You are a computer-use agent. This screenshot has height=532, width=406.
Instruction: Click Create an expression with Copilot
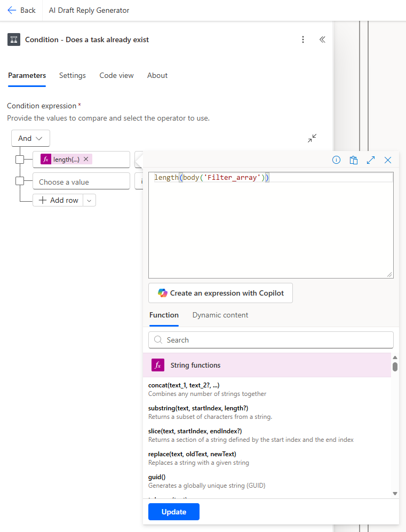coord(220,293)
